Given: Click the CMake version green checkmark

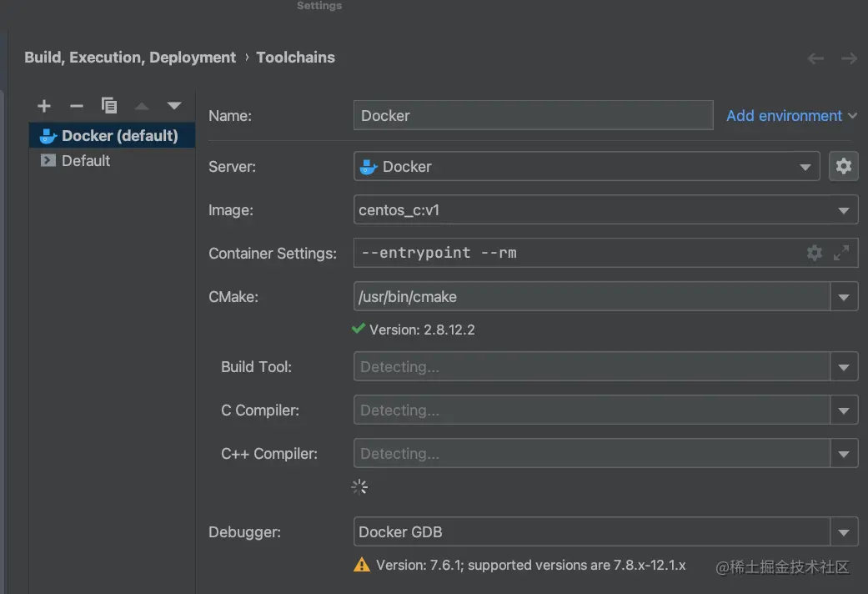Looking at the screenshot, I should pyautogui.click(x=359, y=329).
